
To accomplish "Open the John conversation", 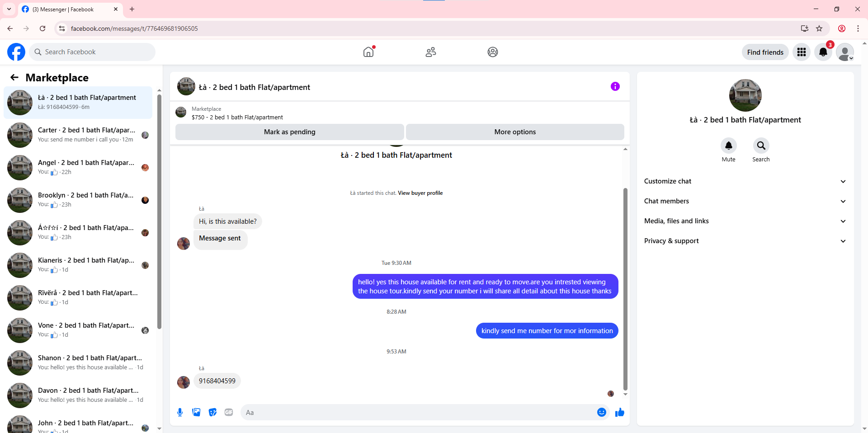I will (78, 424).
